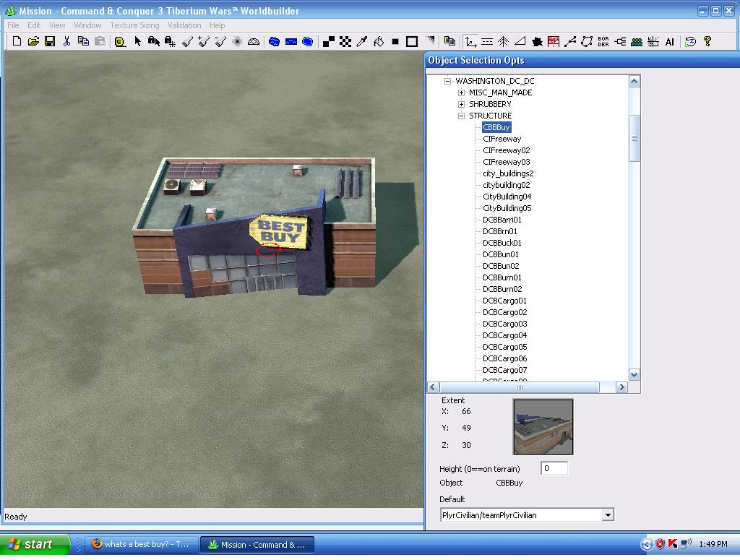740x560 pixels.
Task: Select city_buildings2 in the object tree
Action: [x=508, y=173]
